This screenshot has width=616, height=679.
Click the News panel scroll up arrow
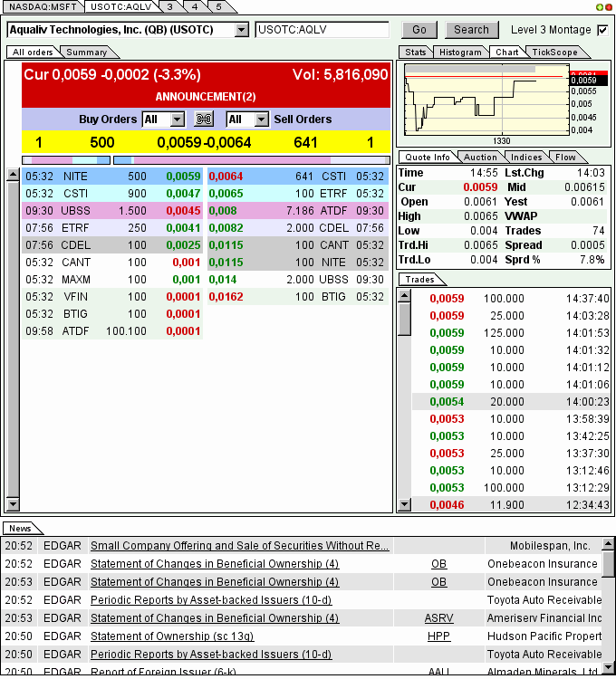(609, 543)
